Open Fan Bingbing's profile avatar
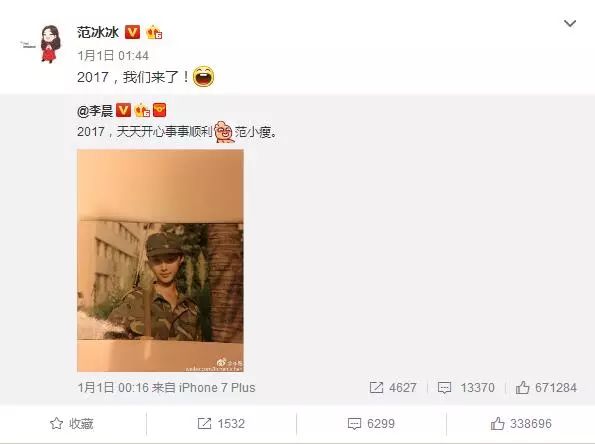The image size is (595, 444). click(x=46, y=43)
